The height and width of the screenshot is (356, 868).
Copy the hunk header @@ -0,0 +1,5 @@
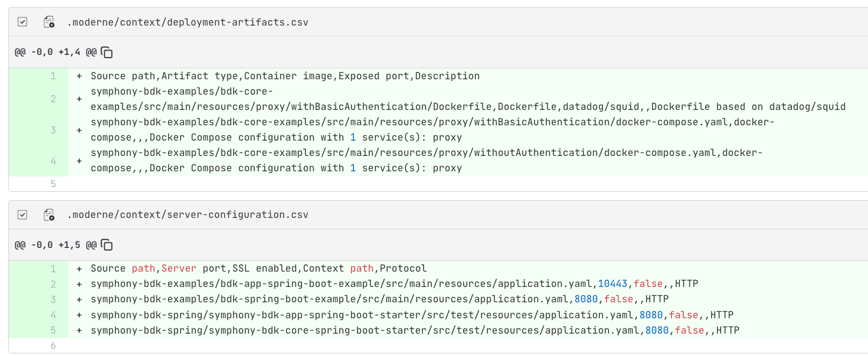coord(107,245)
